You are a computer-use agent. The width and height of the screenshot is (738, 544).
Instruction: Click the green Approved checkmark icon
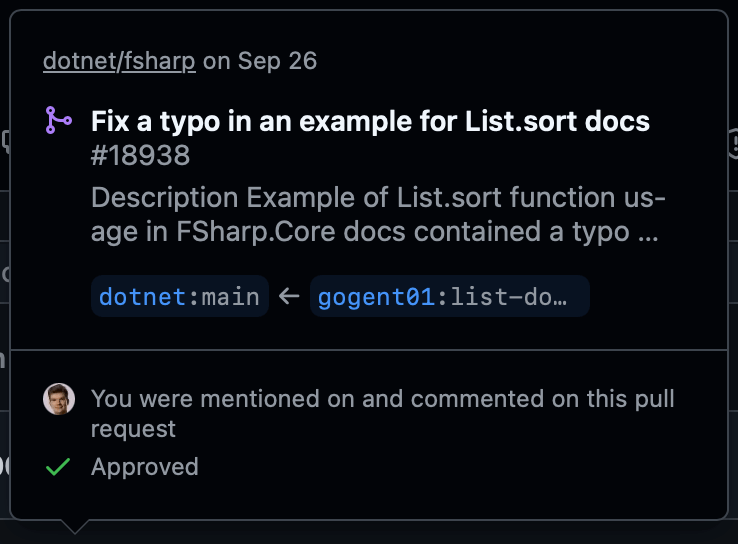pos(59,466)
